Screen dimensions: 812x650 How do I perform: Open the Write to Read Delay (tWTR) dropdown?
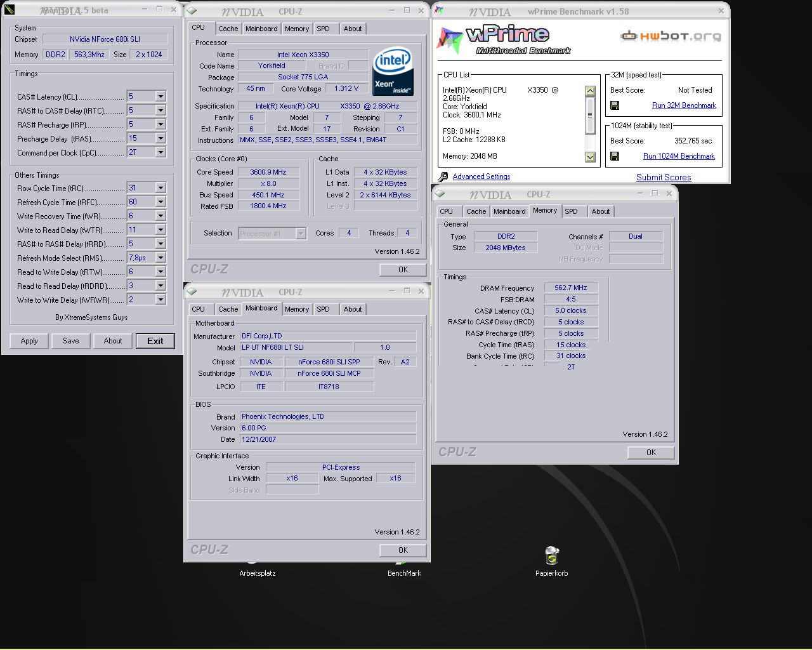coord(160,230)
